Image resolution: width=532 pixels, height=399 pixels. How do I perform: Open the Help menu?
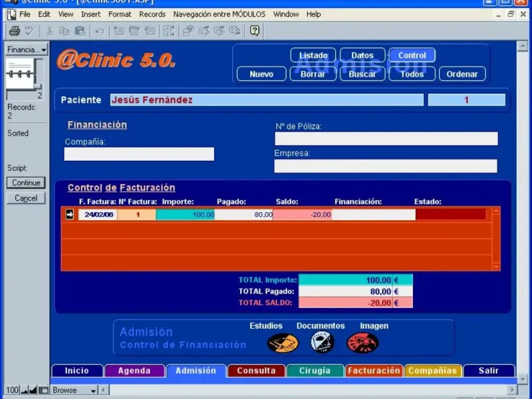pos(313,14)
